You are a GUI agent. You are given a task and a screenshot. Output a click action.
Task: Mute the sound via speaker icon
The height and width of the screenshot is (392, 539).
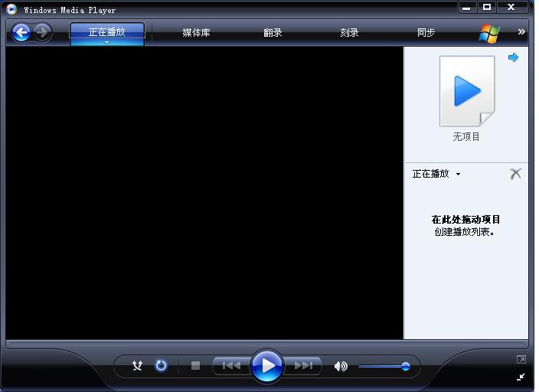[x=340, y=366]
